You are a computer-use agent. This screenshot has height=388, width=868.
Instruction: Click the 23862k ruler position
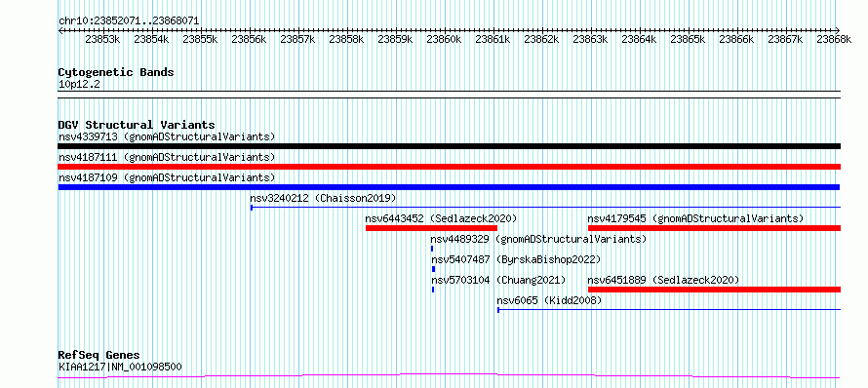point(541,39)
